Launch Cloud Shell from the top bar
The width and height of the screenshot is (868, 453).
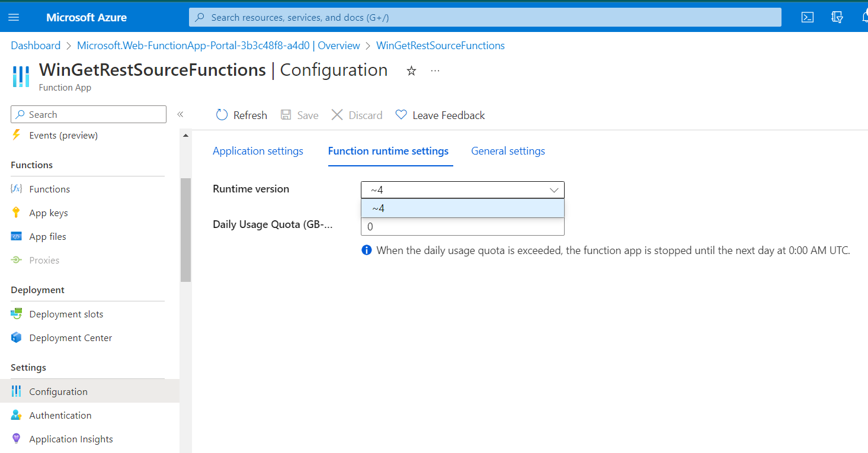pyautogui.click(x=807, y=17)
